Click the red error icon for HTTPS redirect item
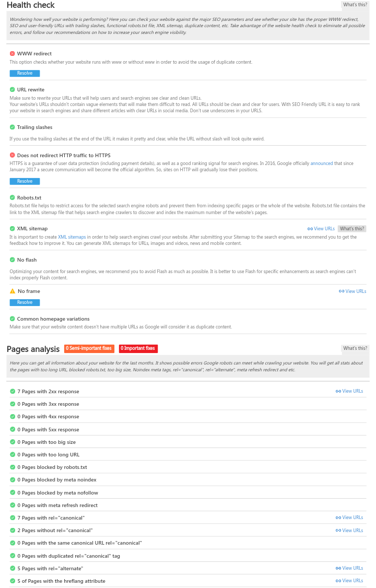The image size is (376, 588). (x=13, y=155)
